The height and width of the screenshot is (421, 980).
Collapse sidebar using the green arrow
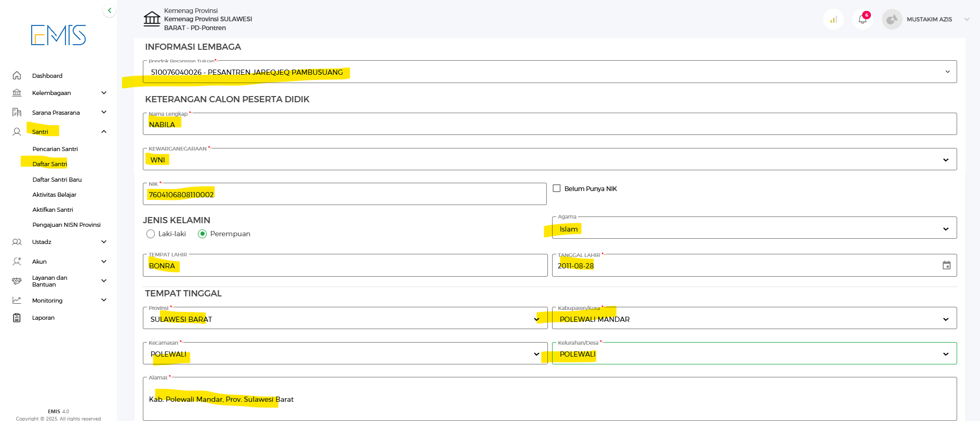pyautogui.click(x=109, y=10)
